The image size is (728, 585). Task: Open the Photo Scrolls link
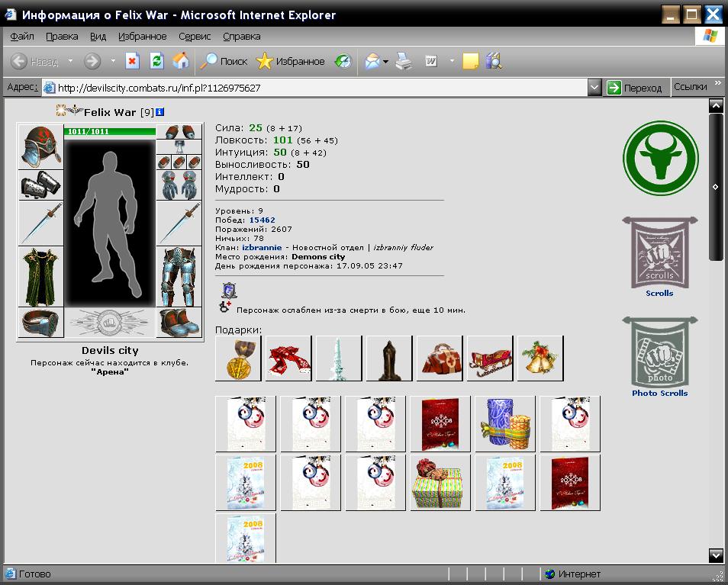point(660,393)
